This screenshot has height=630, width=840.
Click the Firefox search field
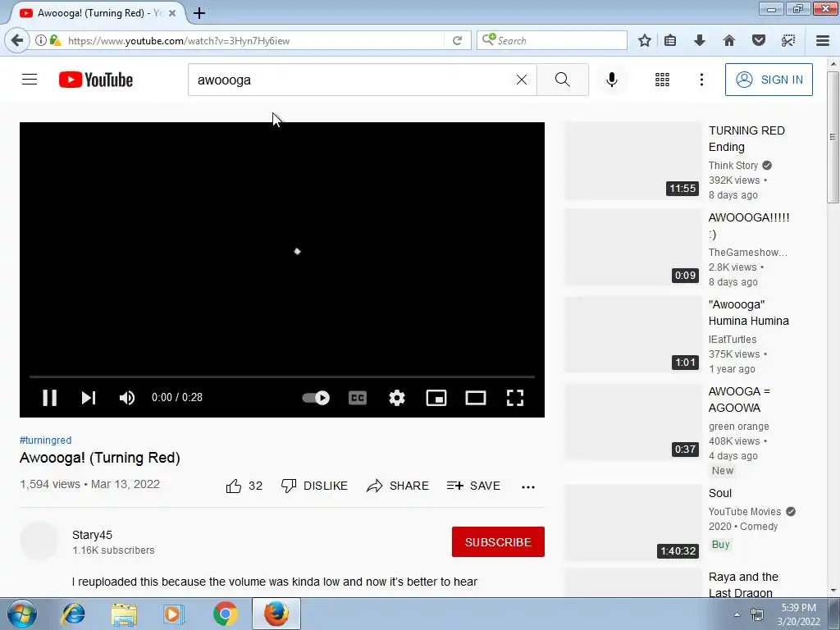(x=552, y=41)
